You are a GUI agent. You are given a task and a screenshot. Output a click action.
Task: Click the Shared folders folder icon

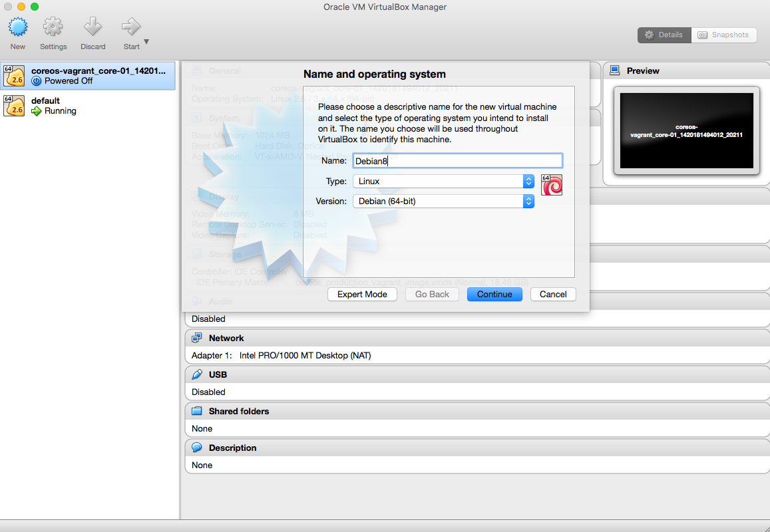pos(197,411)
